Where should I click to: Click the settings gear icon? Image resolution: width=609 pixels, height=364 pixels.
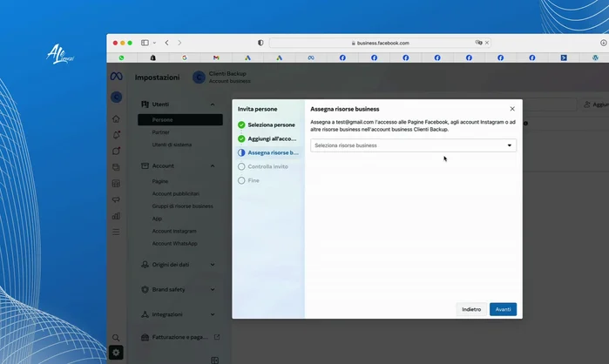(x=116, y=353)
